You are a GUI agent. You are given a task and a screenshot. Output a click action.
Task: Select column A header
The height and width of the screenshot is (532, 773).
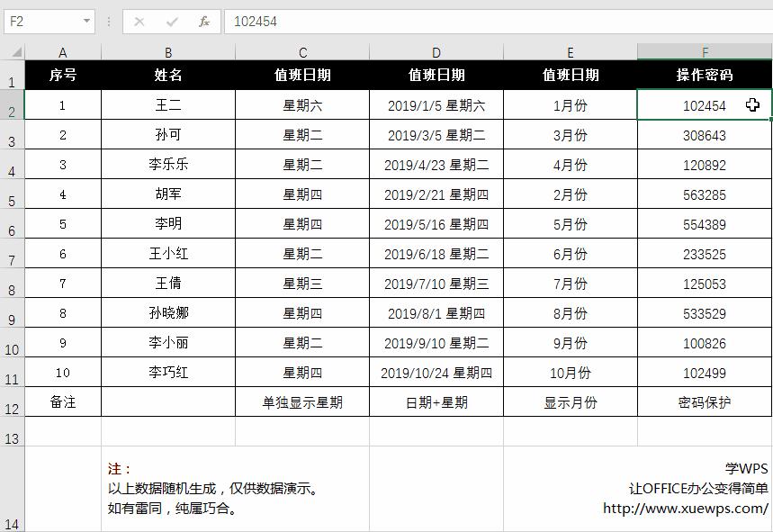62,51
